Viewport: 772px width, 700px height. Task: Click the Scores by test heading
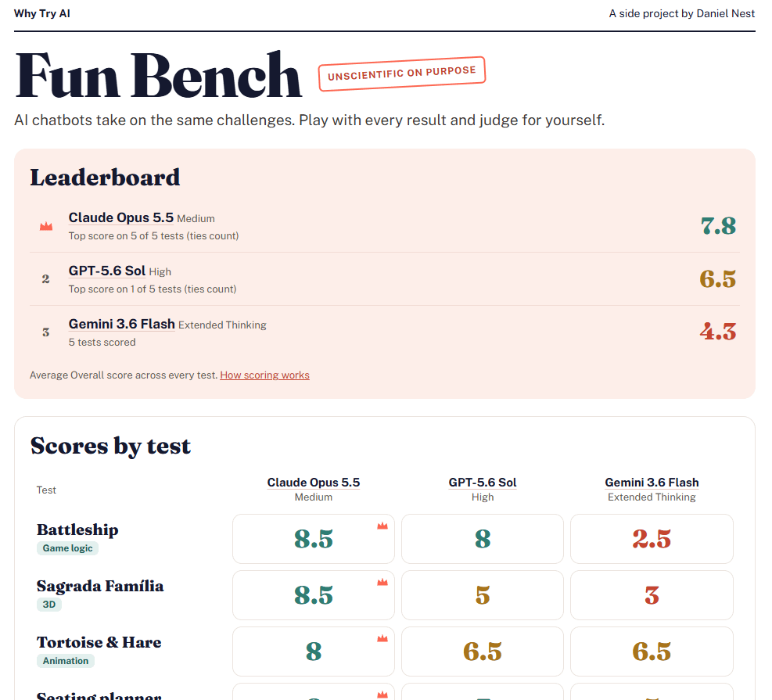point(110,446)
